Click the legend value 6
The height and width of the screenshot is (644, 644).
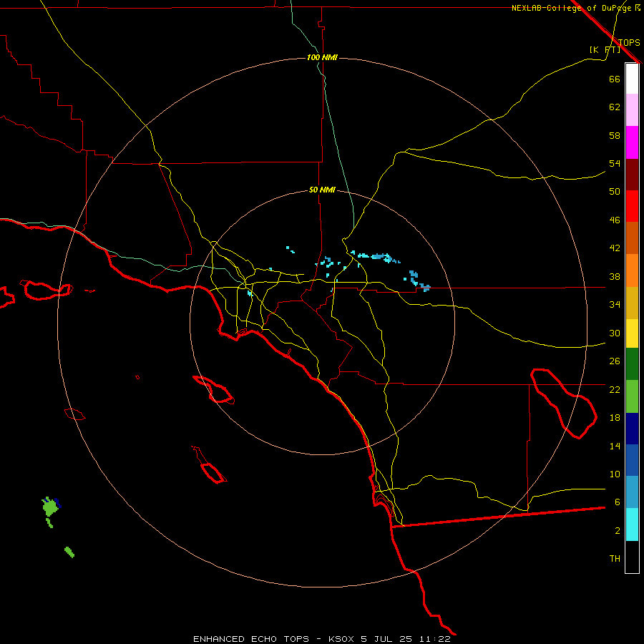(x=617, y=502)
